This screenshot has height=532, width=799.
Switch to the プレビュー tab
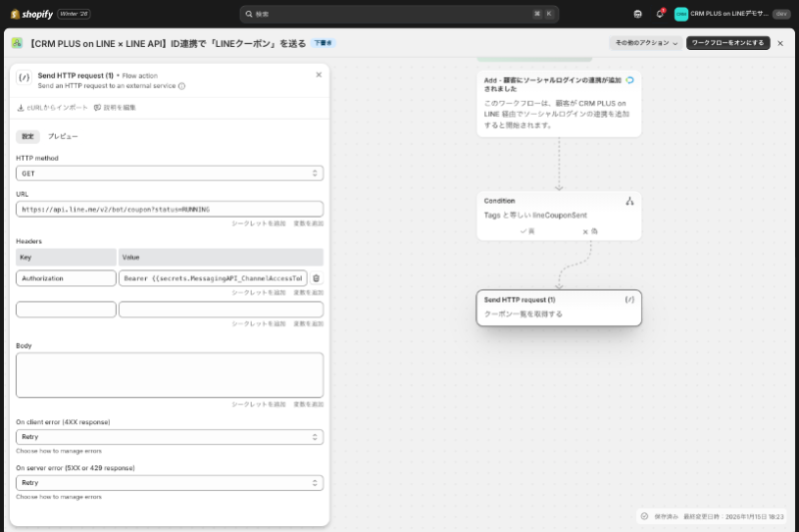63,137
